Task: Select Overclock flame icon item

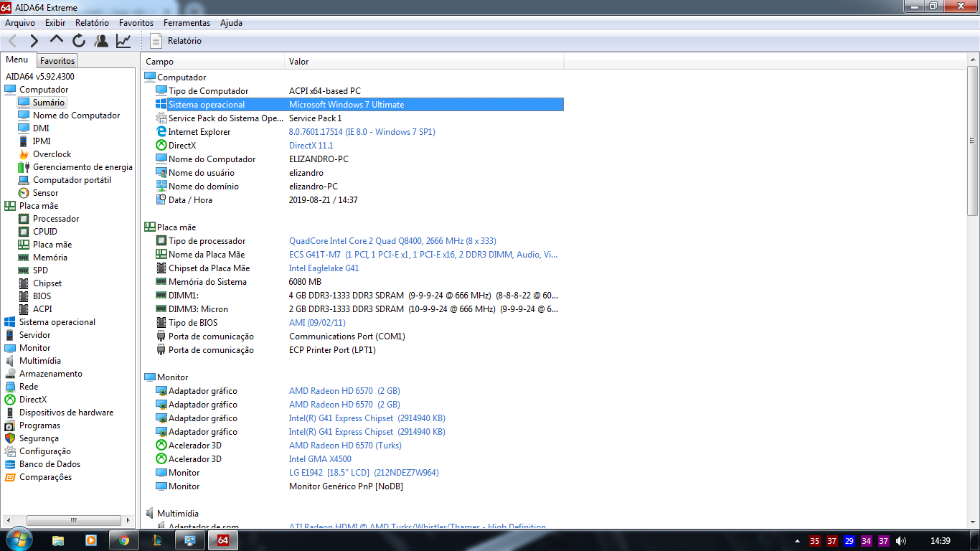Action: [x=52, y=154]
